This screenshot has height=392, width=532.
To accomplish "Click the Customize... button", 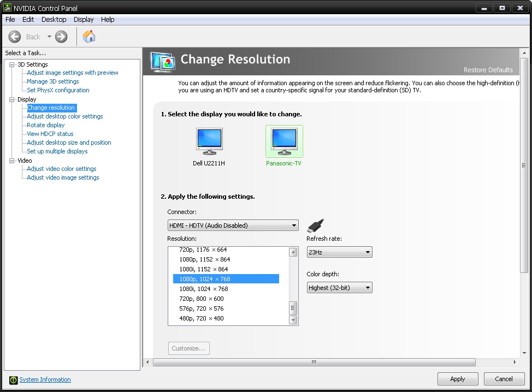I will coord(188,348).
